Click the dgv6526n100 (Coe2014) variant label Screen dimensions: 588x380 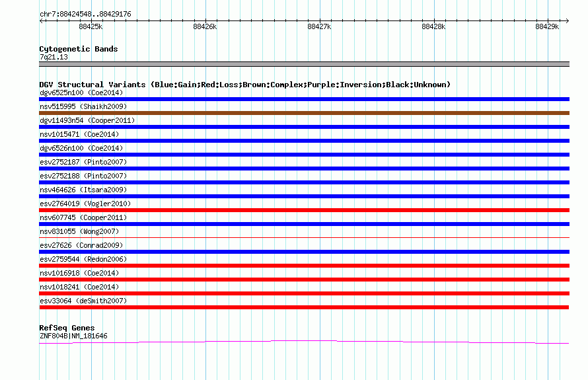pyautogui.click(x=81, y=148)
